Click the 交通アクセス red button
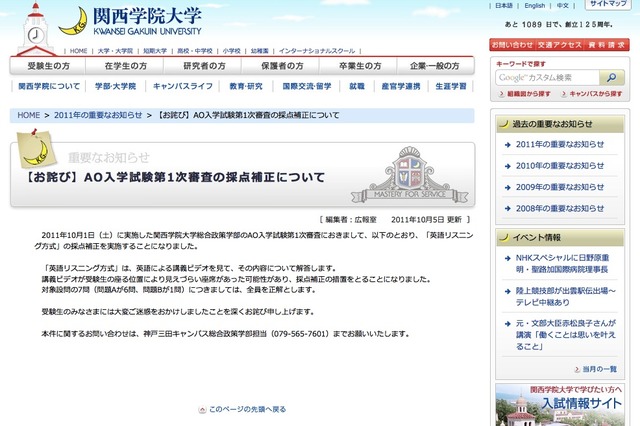This screenshot has width=640, height=426. point(559,45)
